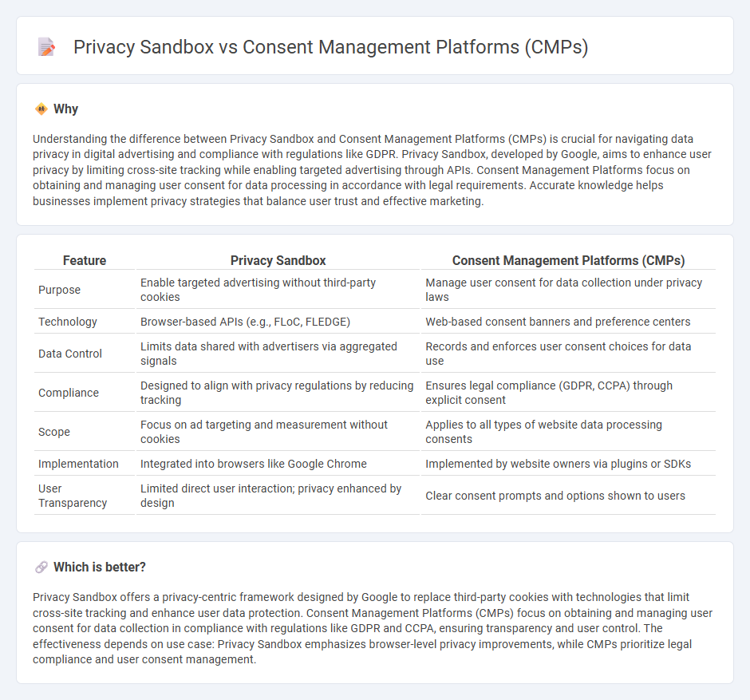Image resolution: width=750 pixels, height=700 pixels.
Task: Click cell Focus on ad targeting and measurement
Action: pos(278,432)
